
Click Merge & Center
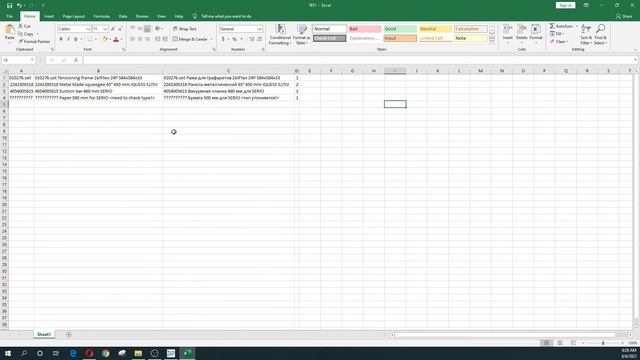pos(190,39)
